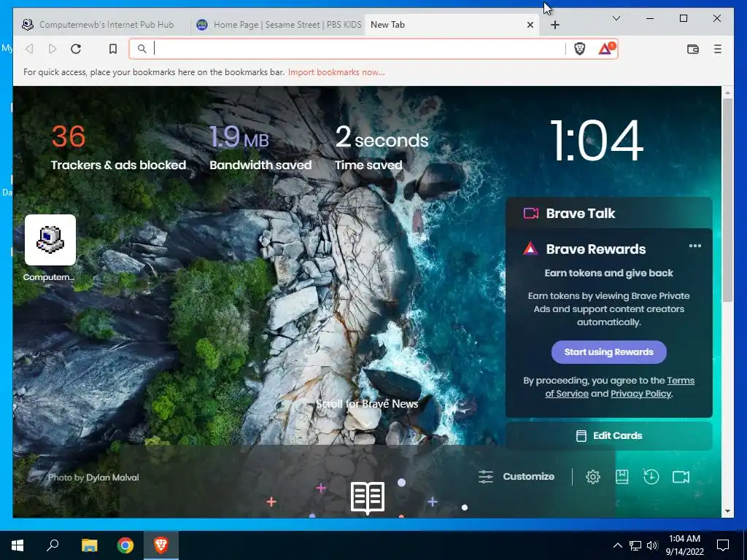Open taskbar search magnifier
The height and width of the screenshot is (560, 747).
(x=53, y=545)
